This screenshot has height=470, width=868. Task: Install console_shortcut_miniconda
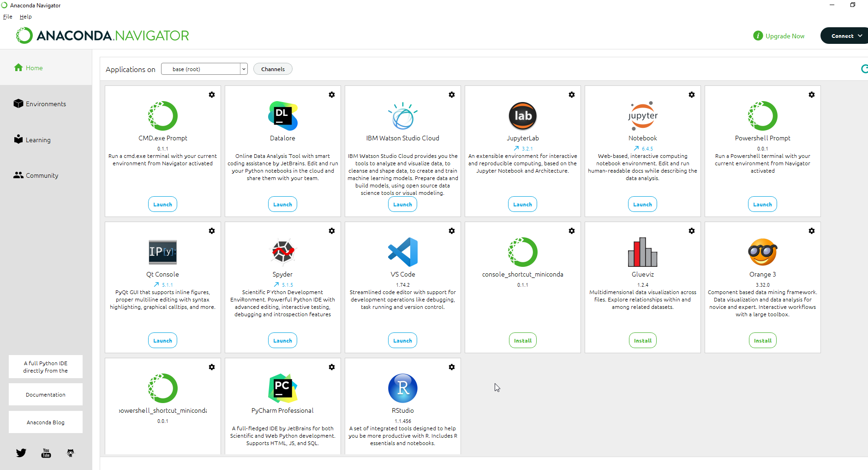523,340
